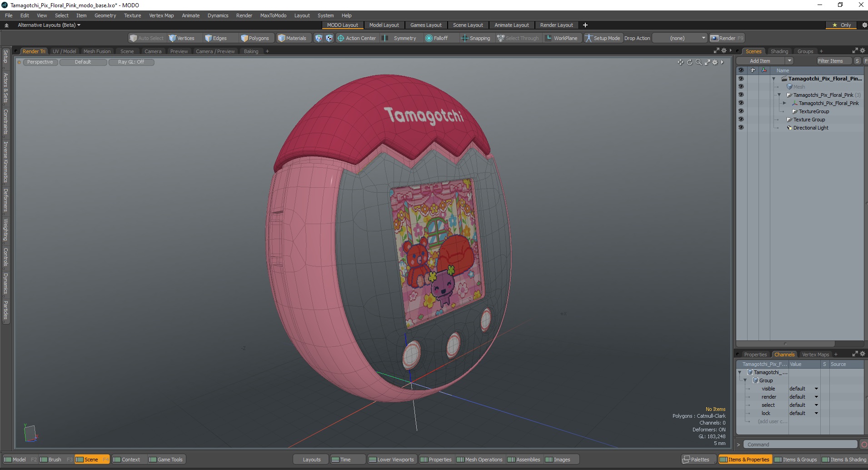868x470 pixels.
Task: Open the Texture menu
Action: click(x=132, y=15)
